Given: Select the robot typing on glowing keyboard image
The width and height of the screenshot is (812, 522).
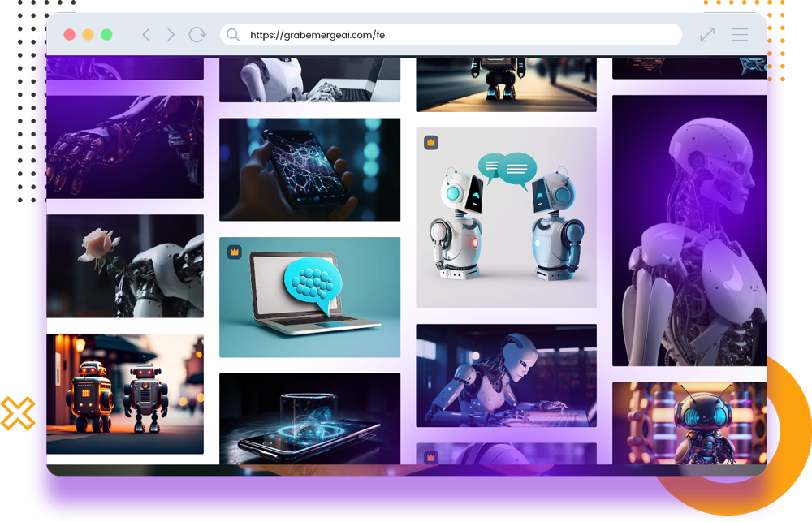Looking at the screenshot, I should (x=506, y=375).
